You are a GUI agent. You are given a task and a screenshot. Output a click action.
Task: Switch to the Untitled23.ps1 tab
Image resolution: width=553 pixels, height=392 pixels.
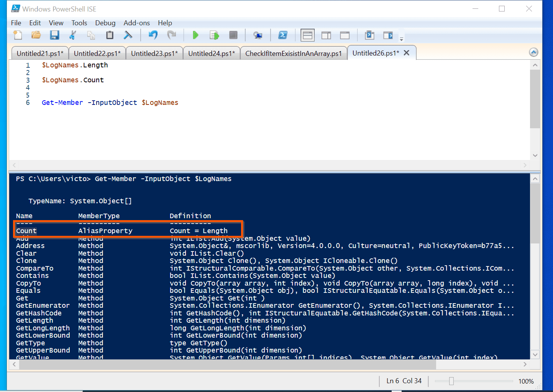coord(154,54)
